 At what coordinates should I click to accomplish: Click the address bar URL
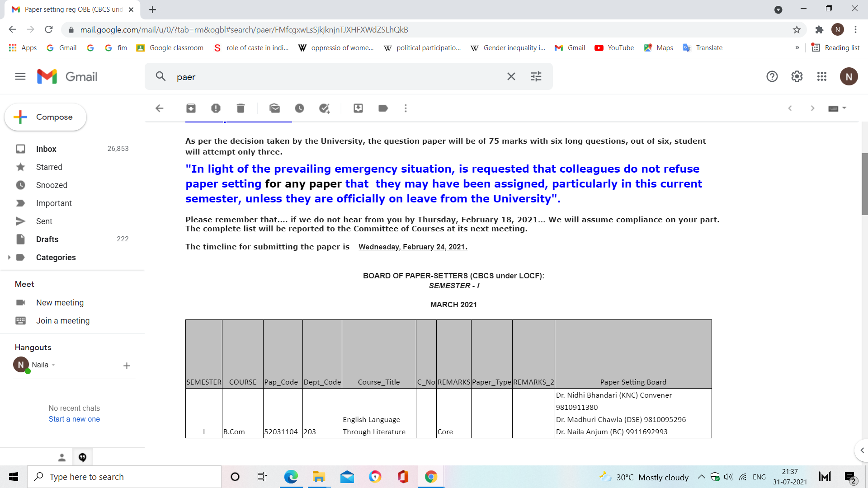pos(244,29)
